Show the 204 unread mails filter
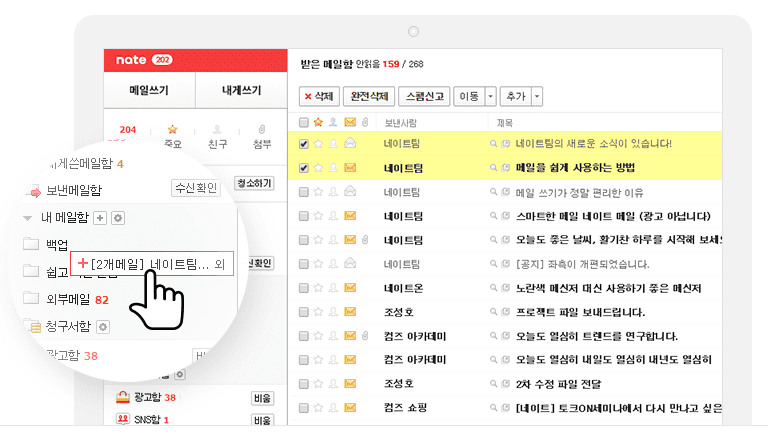This screenshot has height=442, width=768. point(128,130)
